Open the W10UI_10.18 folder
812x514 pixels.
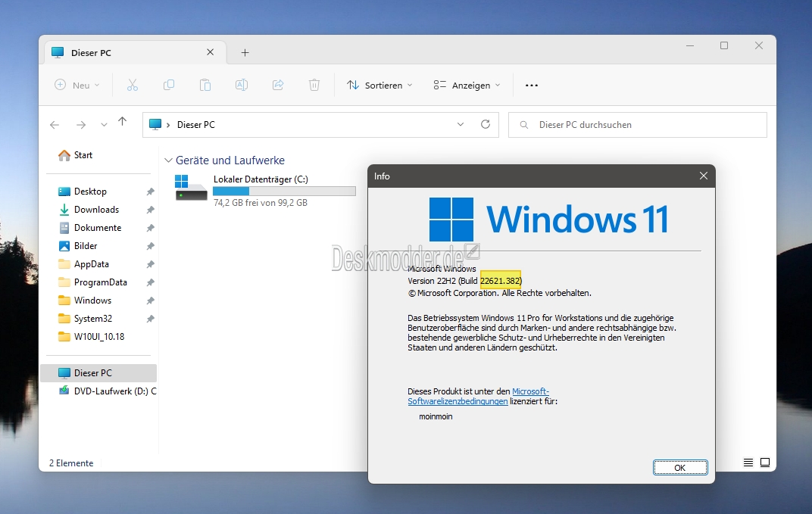click(x=99, y=336)
